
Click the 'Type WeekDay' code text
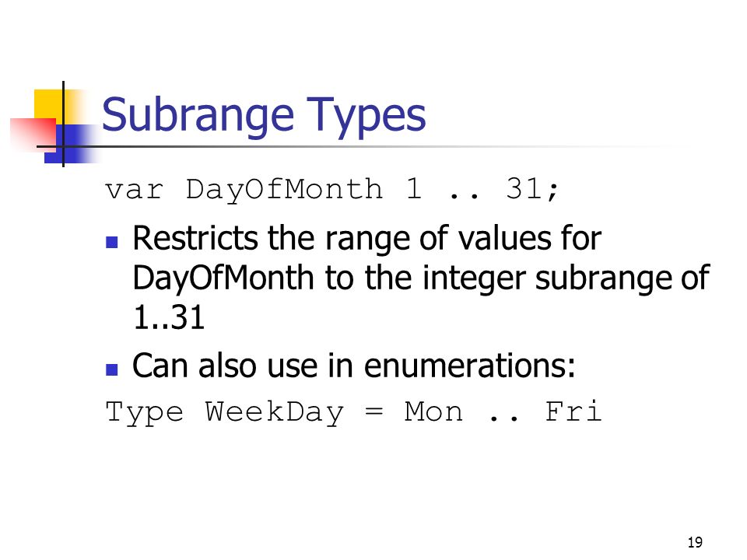(x=224, y=412)
